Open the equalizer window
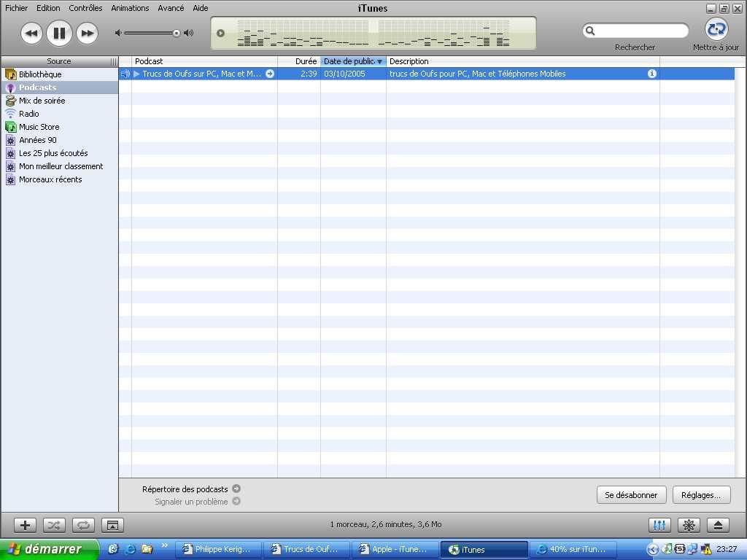This screenshot has height=560, width=747. pyautogui.click(x=659, y=525)
